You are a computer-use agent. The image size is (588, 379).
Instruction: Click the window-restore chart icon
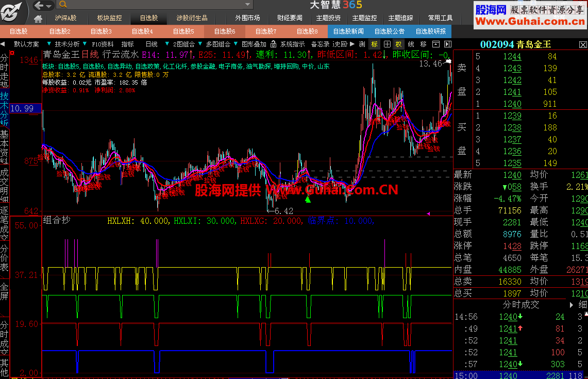(436, 44)
